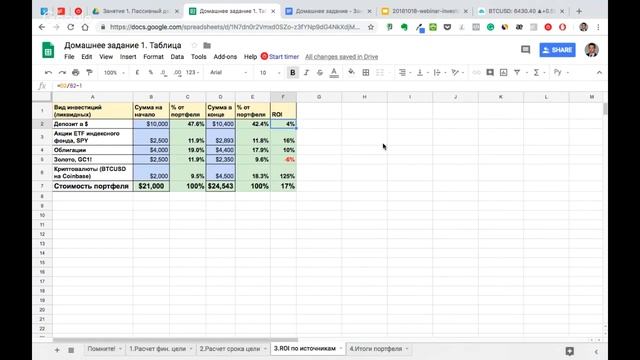This screenshot has height=360, width=640.
Task: Open the File menu
Action: click(69, 57)
